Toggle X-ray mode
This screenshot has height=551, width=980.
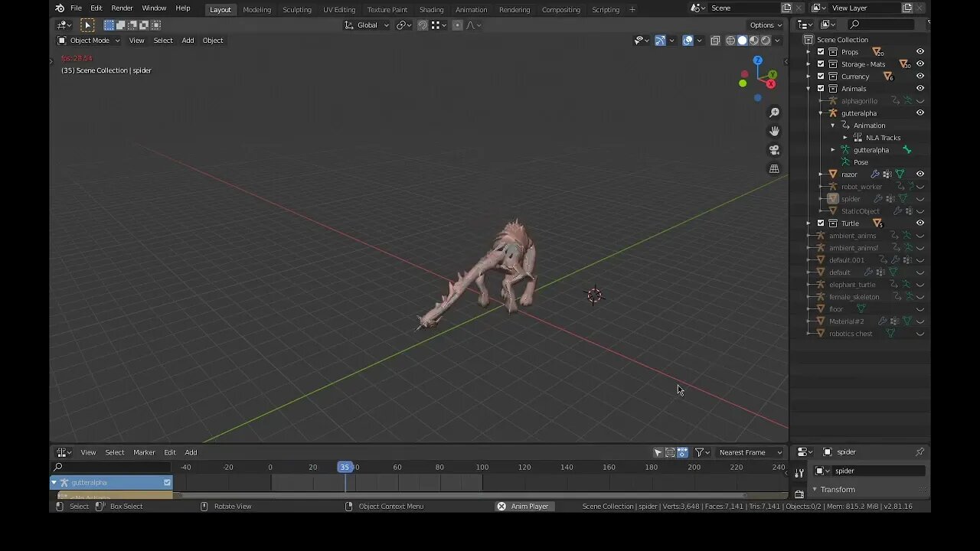tap(715, 41)
